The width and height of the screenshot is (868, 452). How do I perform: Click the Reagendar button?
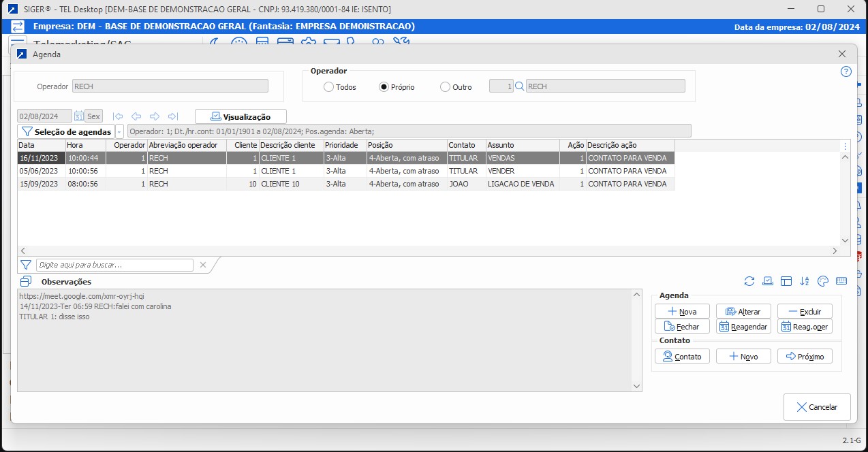(743, 327)
